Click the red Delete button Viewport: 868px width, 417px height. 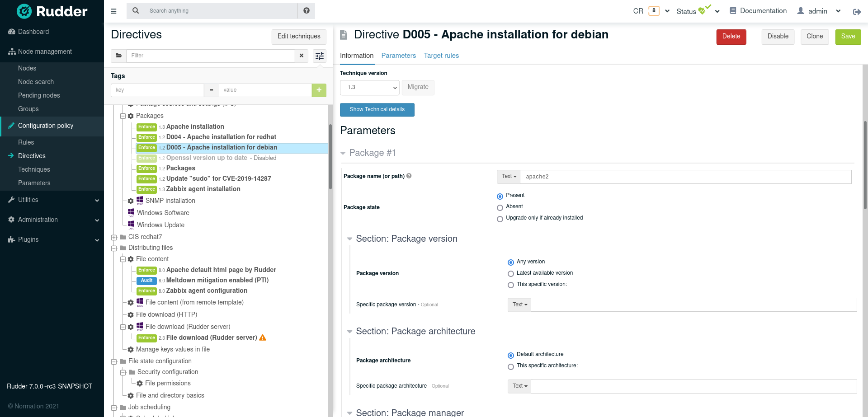tap(731, 37)
